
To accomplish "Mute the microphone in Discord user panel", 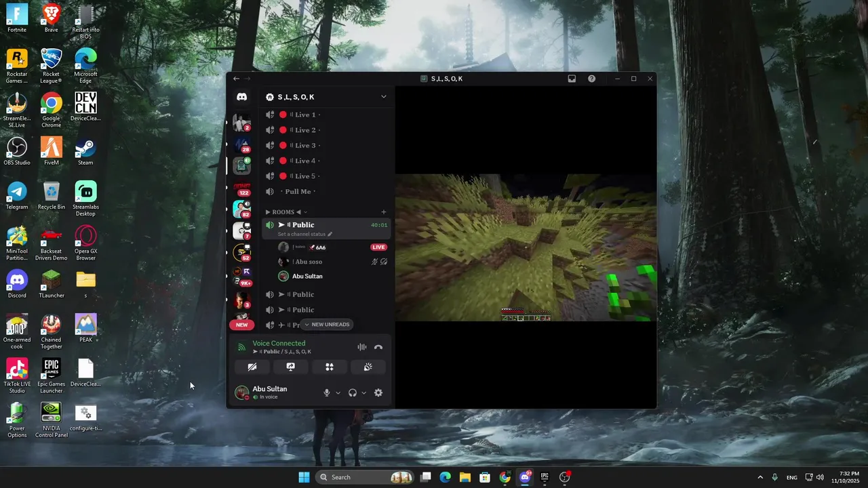I will [x=327, y=392].
